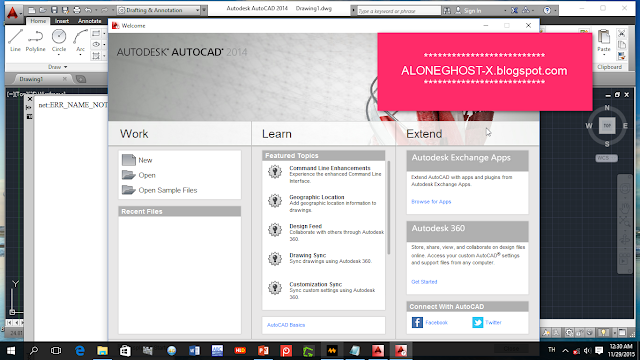The image size is (640, 360).
Task: Click the Facebook text link
Action: [x=436, y=322]
